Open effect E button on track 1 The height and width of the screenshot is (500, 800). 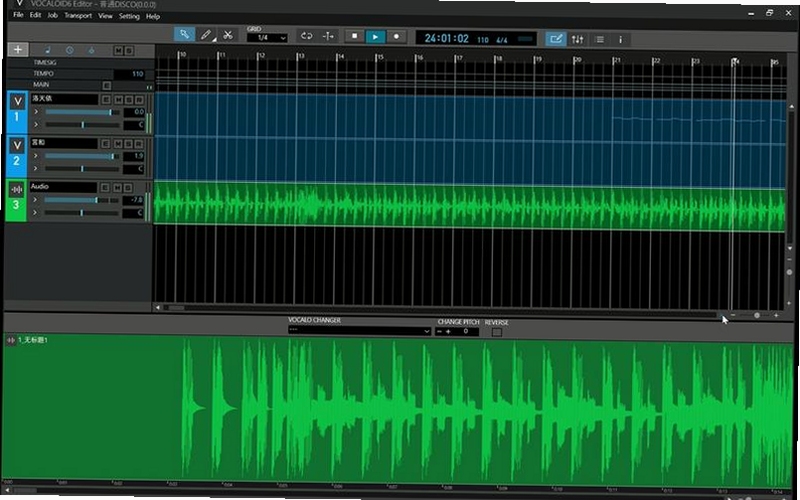(x=106, y=99)
